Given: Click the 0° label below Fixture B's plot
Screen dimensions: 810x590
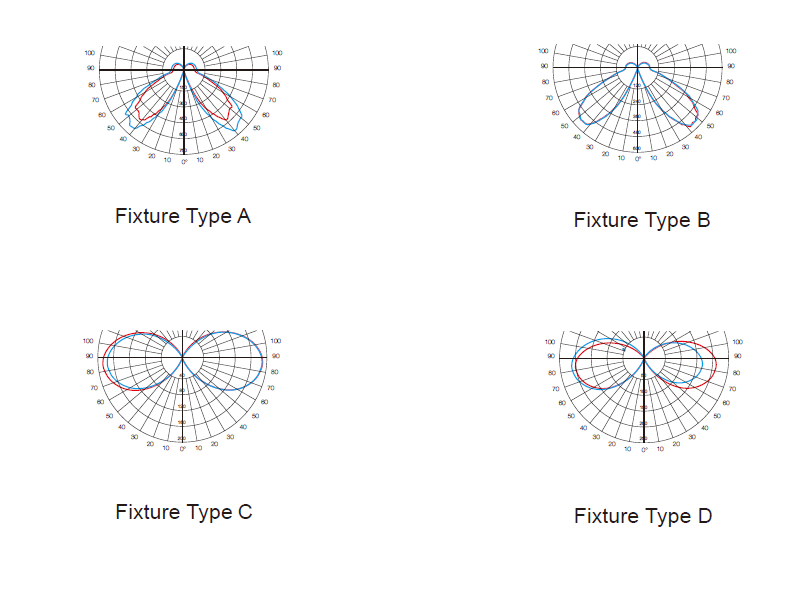Looking at the screenshot, I should [637, 159].
